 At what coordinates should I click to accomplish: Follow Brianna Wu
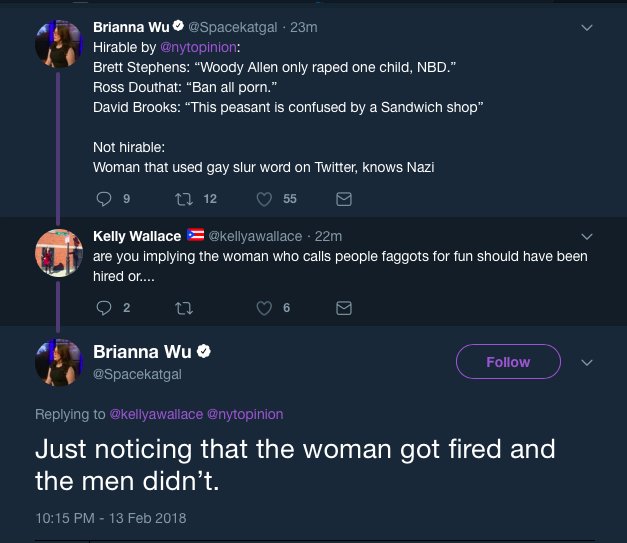click(x=508, y=361)
